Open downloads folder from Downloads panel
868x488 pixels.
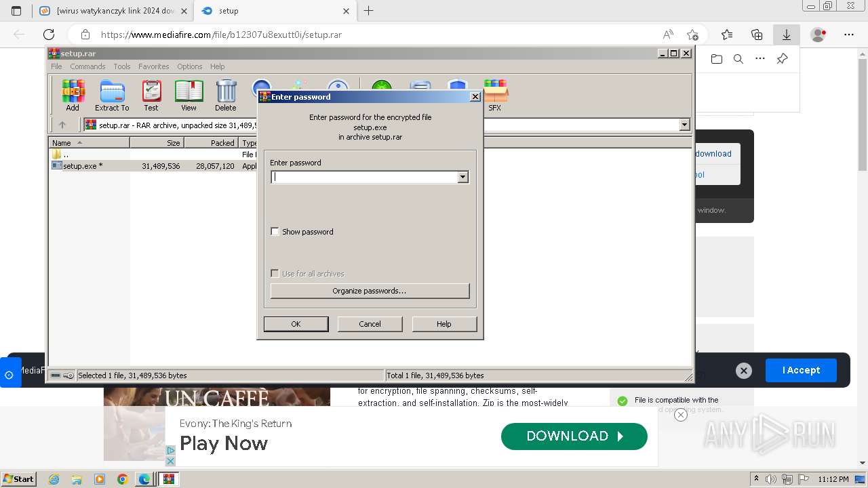[717, 59]
